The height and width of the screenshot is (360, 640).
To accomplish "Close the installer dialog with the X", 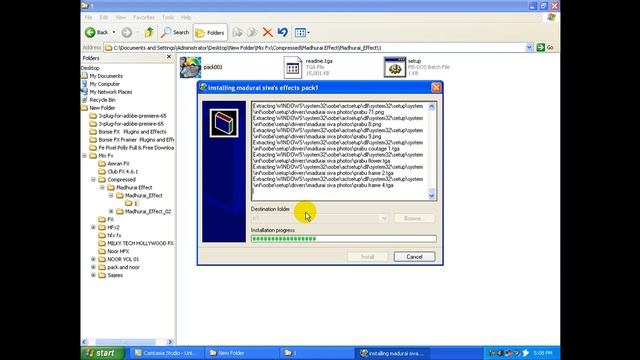I will pos(436,87).
